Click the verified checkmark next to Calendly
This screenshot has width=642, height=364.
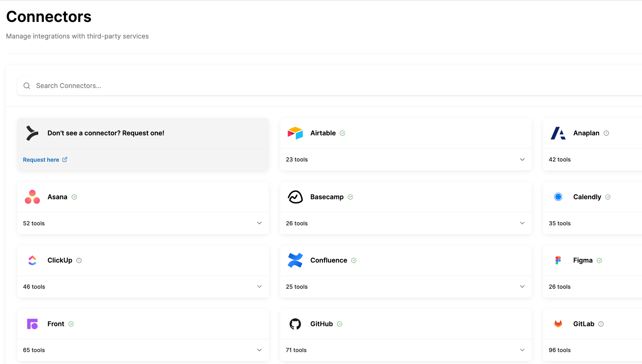point(608,197)
